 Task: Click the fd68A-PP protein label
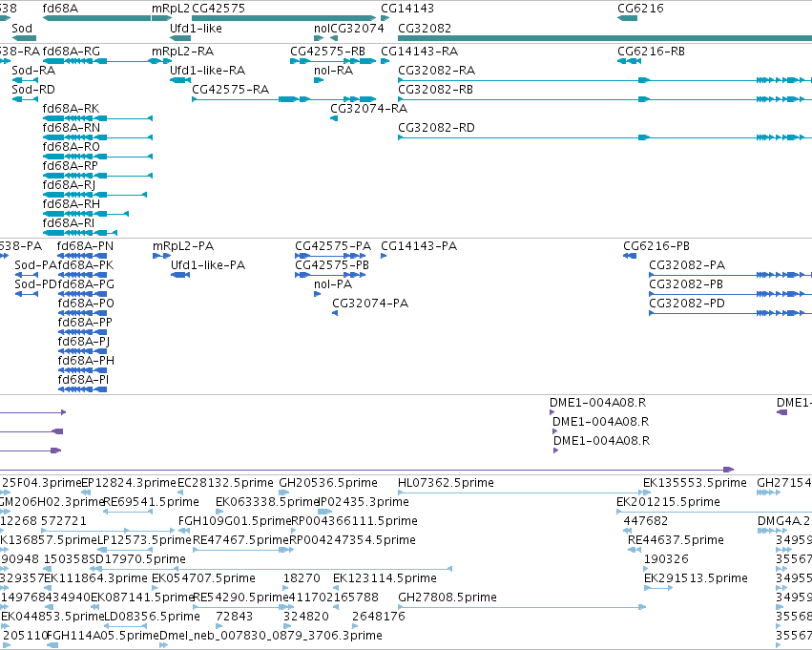85,323
